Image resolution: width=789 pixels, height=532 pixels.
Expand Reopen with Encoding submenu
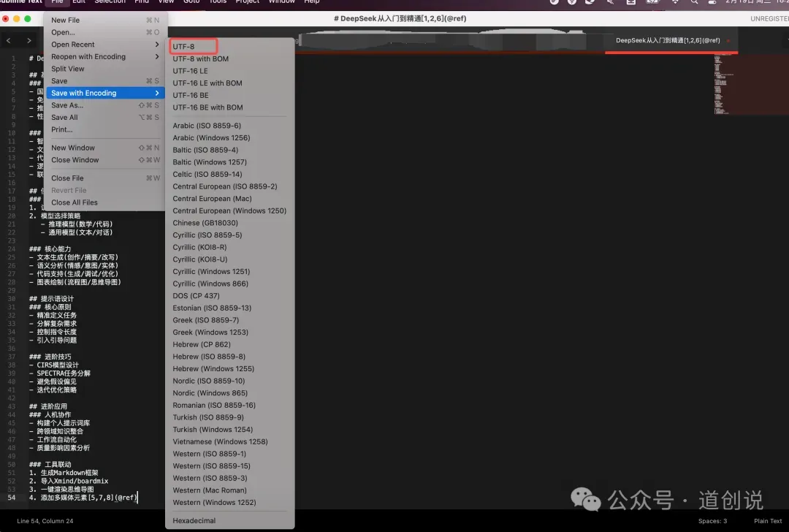pos(105,56)
